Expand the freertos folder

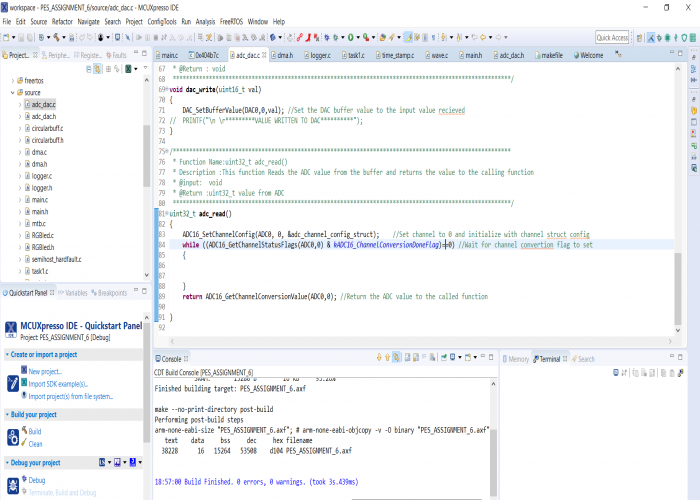pyautogui.click(x=12, y=81)
